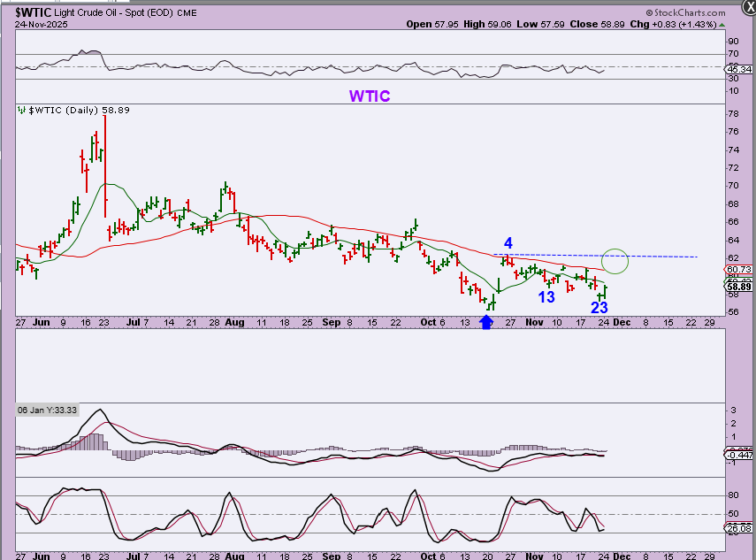The image size is (756, 560).
Task: Click the Low 57.59 value
Action: (540, 24)
